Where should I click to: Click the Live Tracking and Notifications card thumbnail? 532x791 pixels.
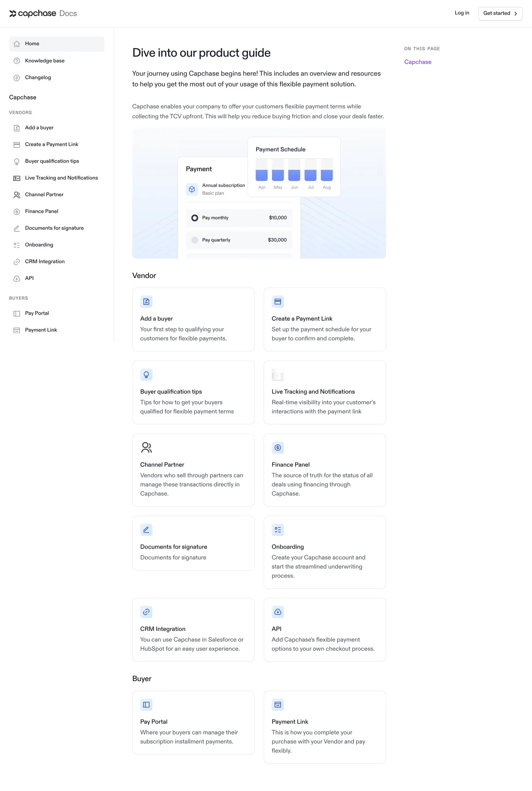(278, 375)
